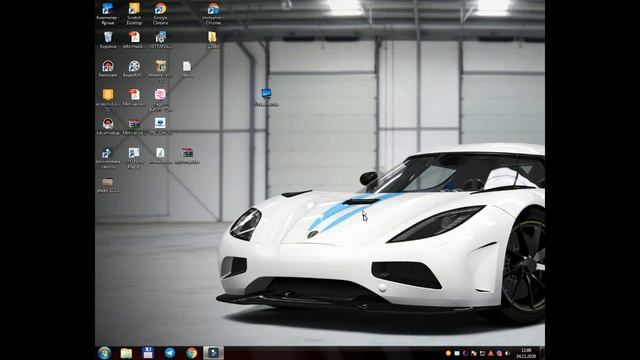Open the Windows Start menu orb
The image size is (640, 360).
(104, 353)
